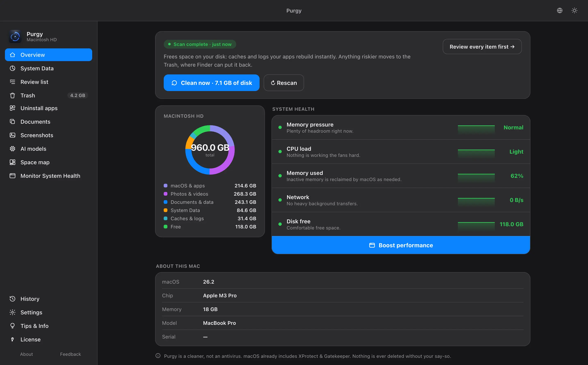The height and width of the screenshot is (365, 588).
Task: Click the Caches & logs teal swatch
Action: click(166, 218)
